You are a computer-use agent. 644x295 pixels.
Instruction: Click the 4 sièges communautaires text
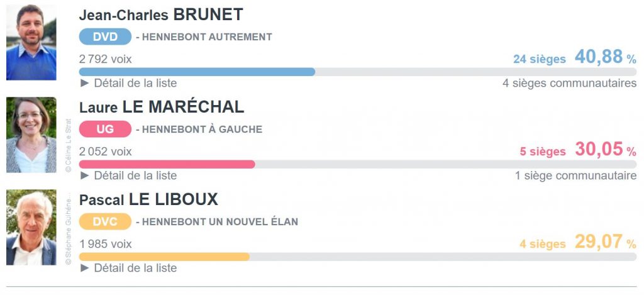point(569,83)
